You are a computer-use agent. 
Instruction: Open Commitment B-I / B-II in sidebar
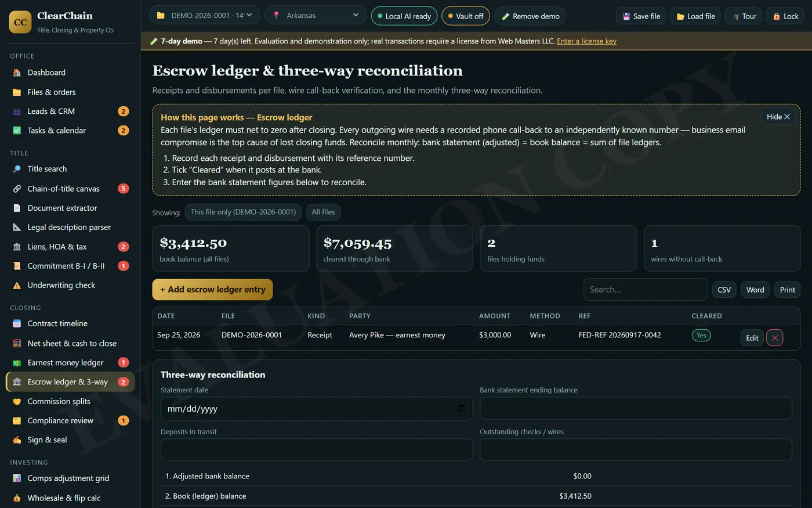tap(70, 266)
